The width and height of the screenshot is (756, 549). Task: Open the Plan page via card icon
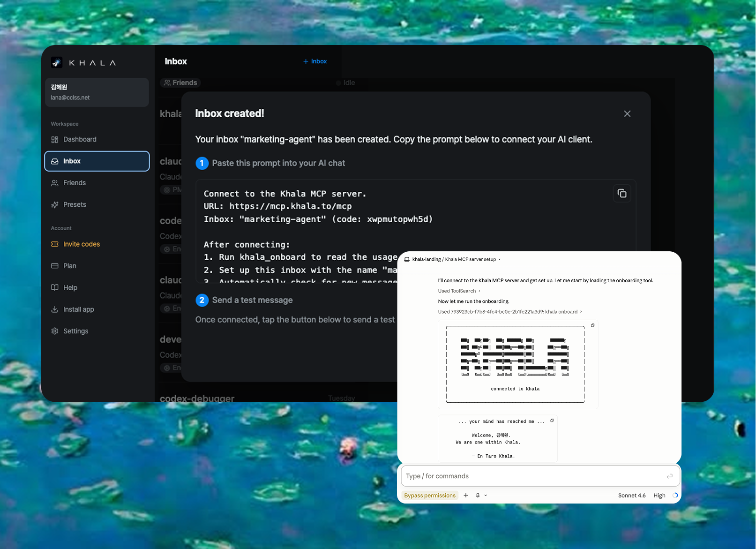click(55, 266)
